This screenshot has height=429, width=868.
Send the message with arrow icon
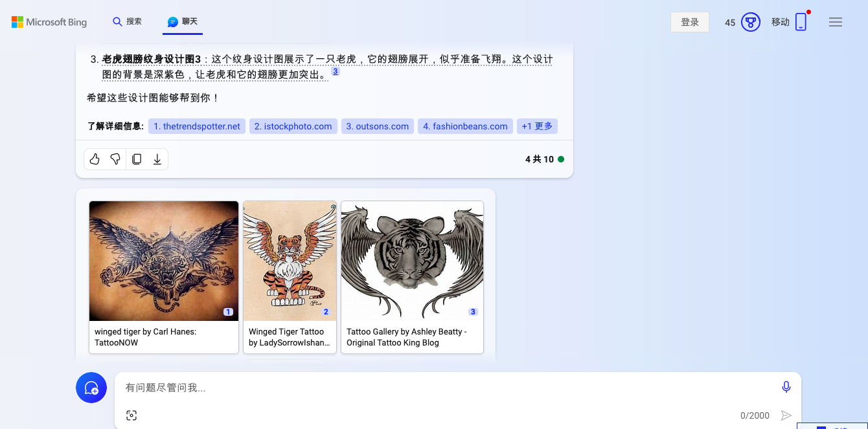pos(786,415)
